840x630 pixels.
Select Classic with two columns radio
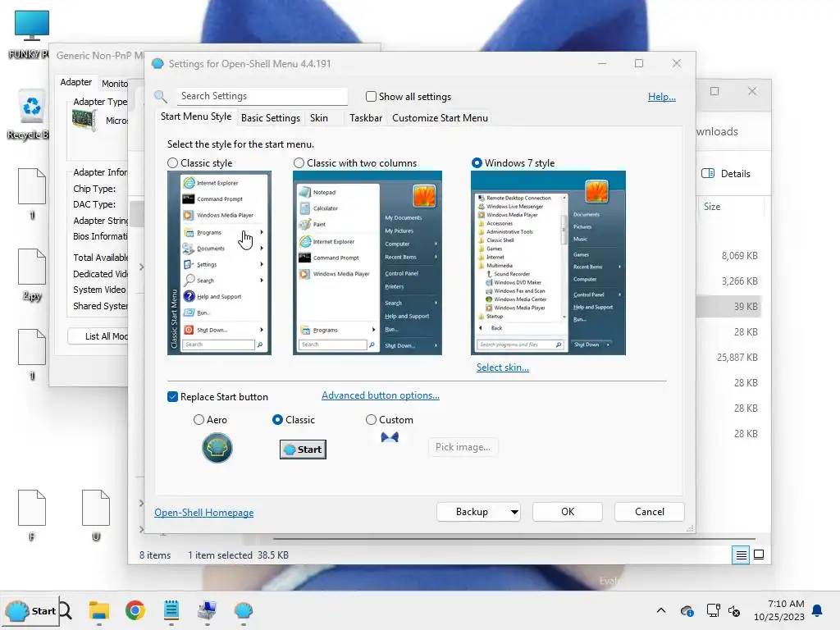299,163
